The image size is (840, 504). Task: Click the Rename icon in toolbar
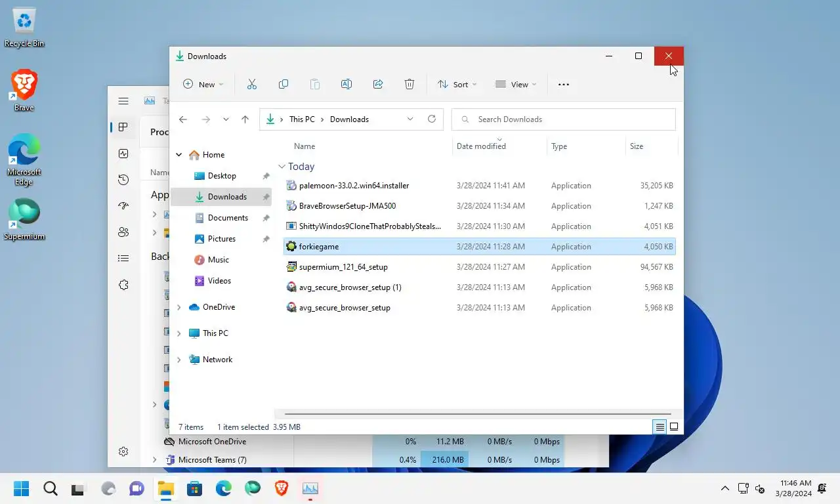coord(346,84)
